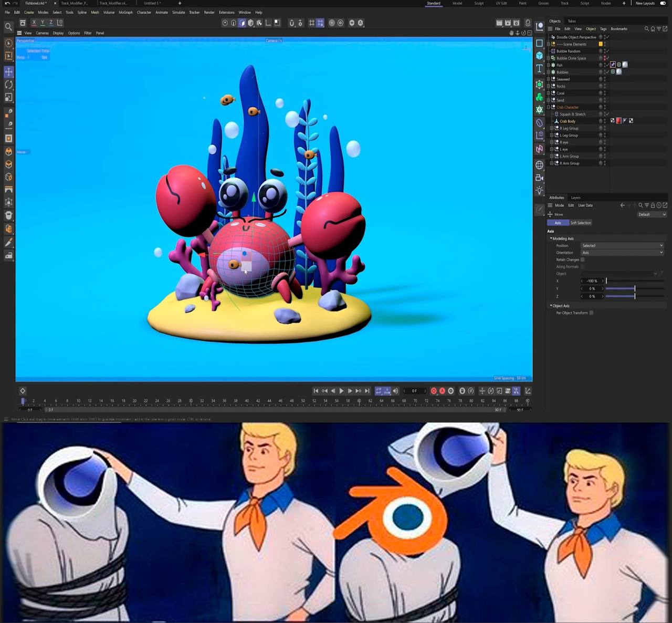The width and height of the screenshot is (672, 623).
Task: Click the Play Forward button
Action: click(341, 391)
